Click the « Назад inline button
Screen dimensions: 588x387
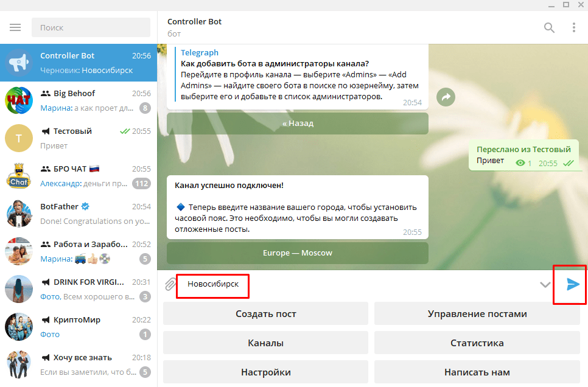[298, 124]
